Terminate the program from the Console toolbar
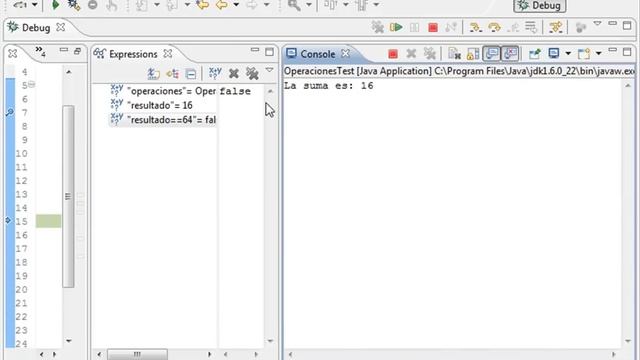640x360 pixels. [393, 54]
